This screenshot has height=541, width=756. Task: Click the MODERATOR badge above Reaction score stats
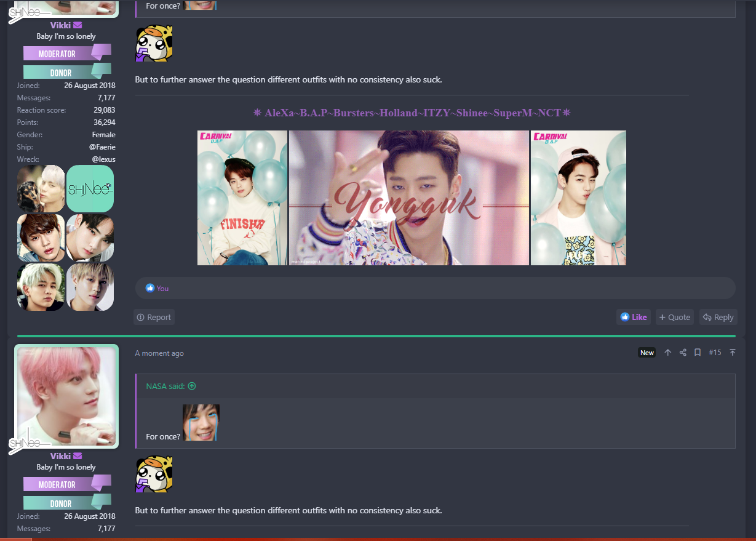pos(67,54)
